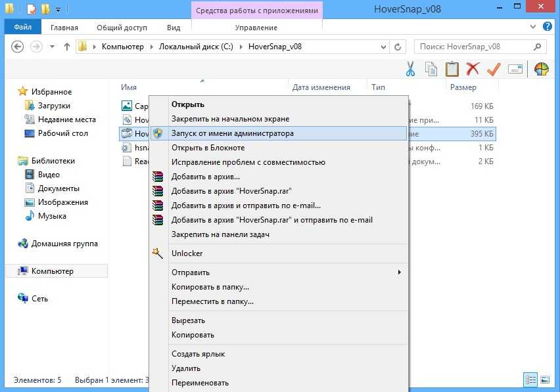Viewport: 560px width, 392px height.
Task: Click the orange checkmark icon in toolbar
Action: (x=494, y=69)
